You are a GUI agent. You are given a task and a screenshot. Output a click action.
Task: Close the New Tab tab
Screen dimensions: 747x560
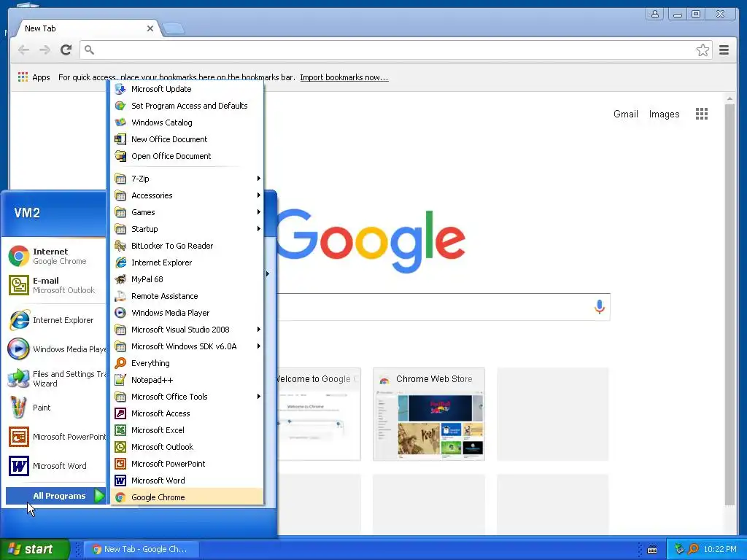[x=150, y=28]
